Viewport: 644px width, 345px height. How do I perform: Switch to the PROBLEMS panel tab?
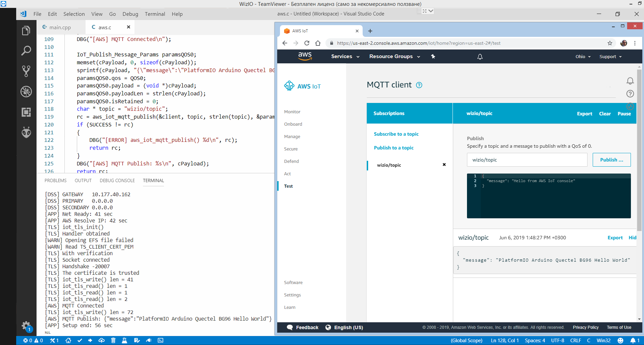click(x=55, y=180)
